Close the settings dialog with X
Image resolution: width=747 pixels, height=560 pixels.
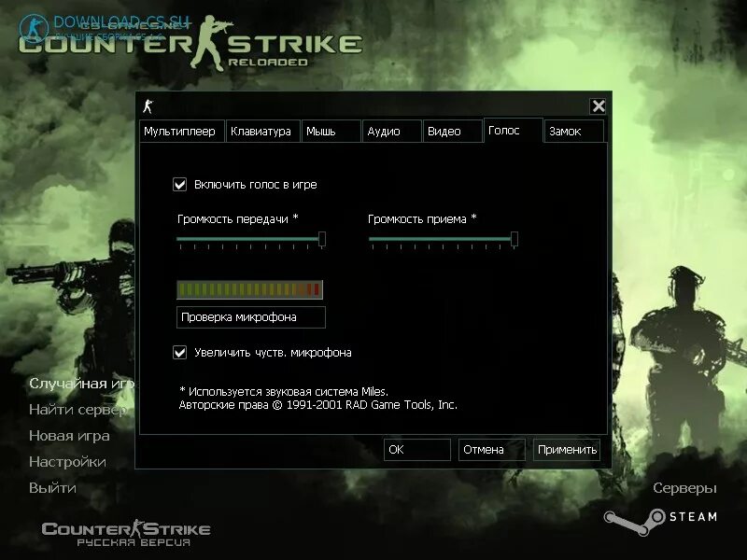click(x=599, y=105)
